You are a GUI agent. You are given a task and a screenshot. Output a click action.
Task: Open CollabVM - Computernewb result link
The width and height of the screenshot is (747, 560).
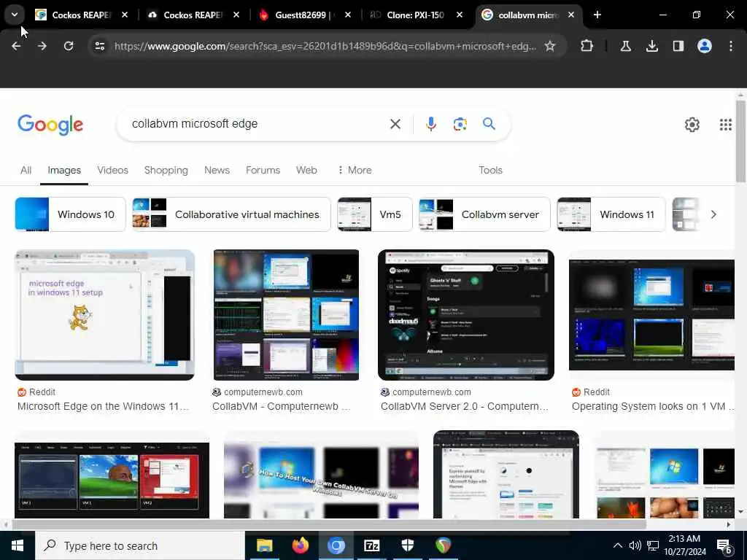coord(281,406)
